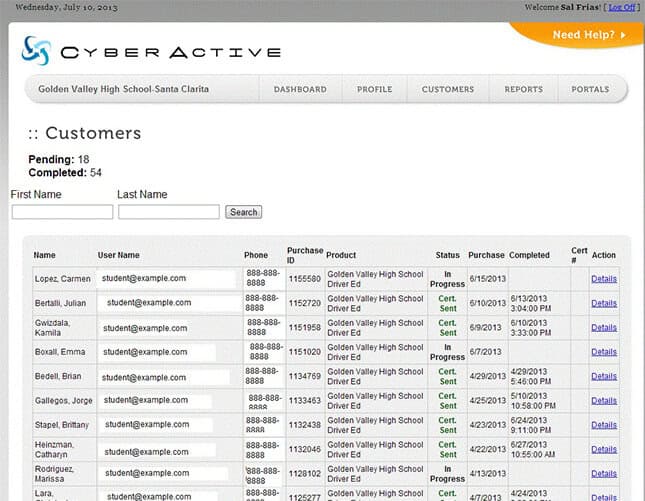Open Details for Stapel, Brittany

604,424
